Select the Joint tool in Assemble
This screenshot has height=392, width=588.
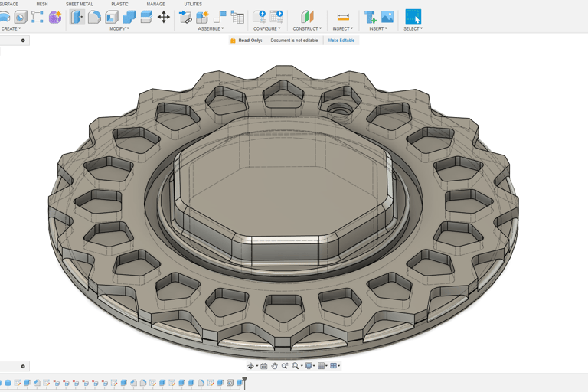click(x=220, y=17)
